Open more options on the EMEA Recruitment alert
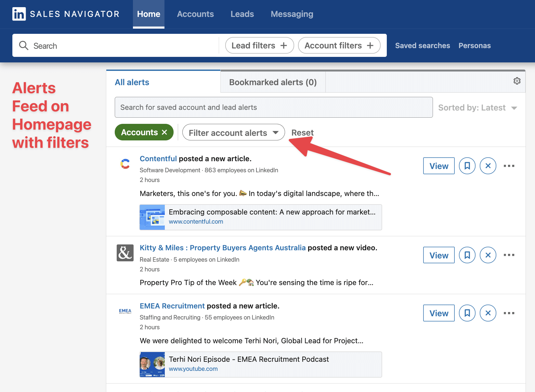The image size is (535, 392). [509, 313]
